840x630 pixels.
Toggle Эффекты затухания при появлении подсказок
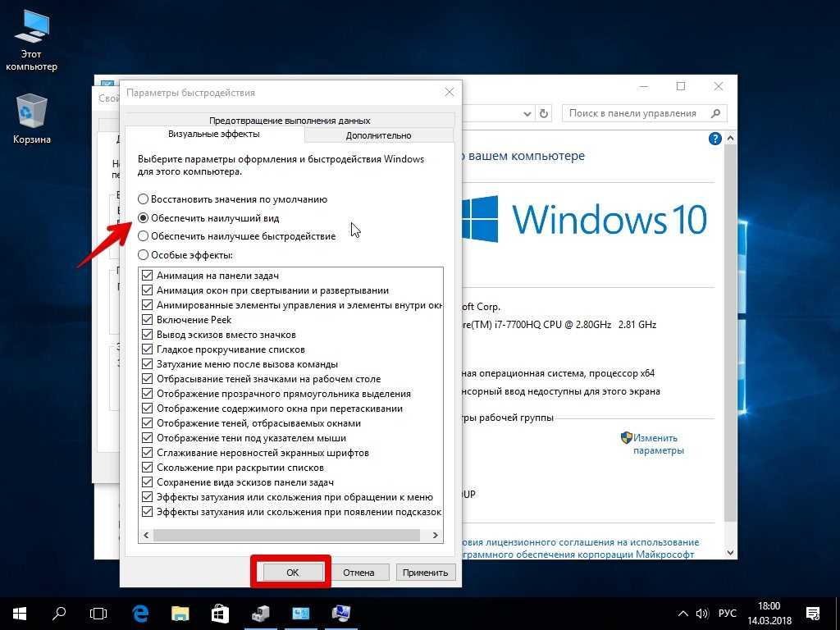click(x=148, y=512)
